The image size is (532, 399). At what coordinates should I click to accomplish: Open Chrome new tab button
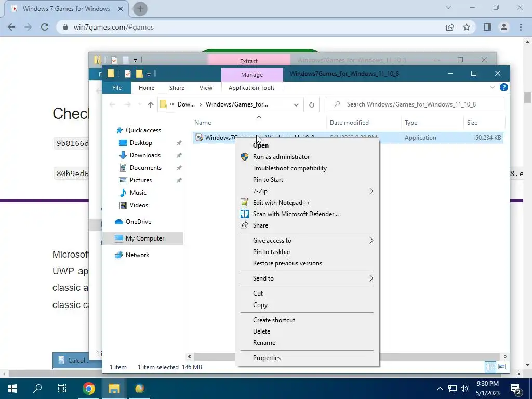(x=140, y=9)
